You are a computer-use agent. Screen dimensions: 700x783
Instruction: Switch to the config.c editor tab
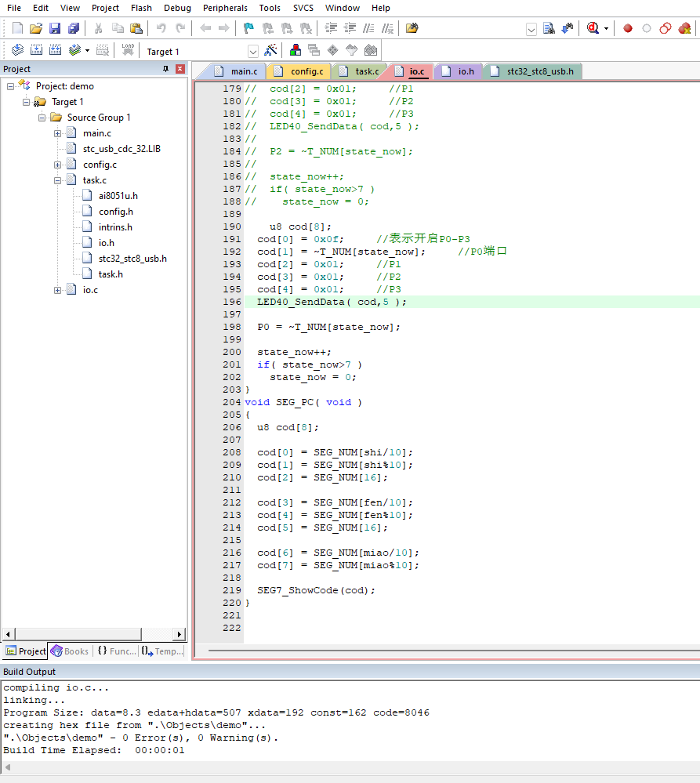[x=299, y=71]
